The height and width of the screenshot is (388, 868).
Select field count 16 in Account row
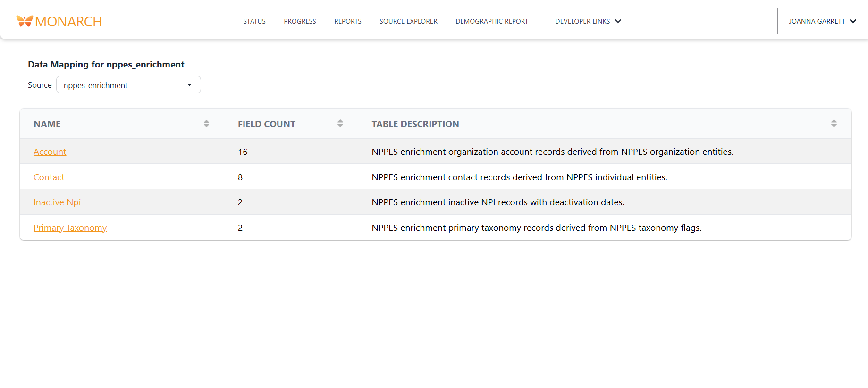click(x=243, y=152)
